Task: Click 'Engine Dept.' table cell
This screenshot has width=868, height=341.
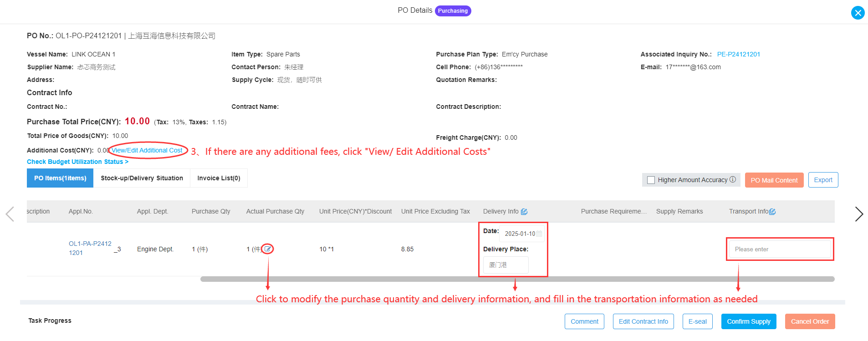Action: 155,249
